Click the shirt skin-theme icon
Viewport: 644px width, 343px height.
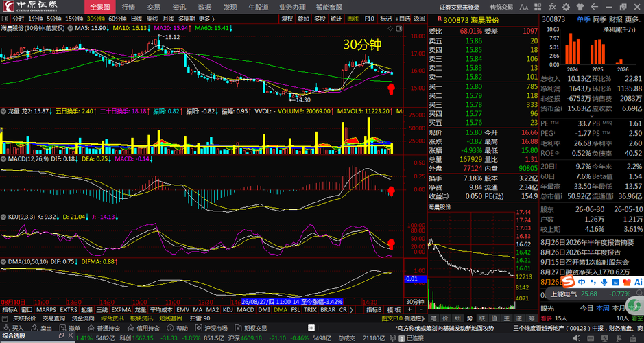pyautogui.click(x=580, y=7)
